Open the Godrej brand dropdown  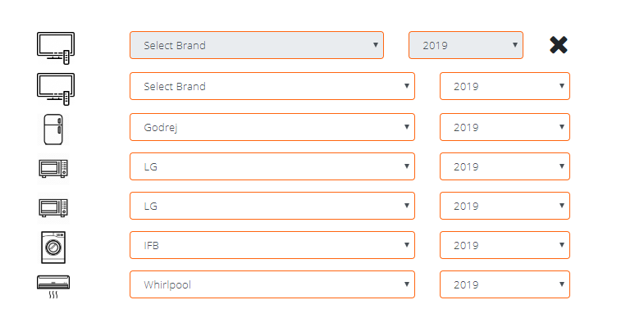(x=272, y=127)
